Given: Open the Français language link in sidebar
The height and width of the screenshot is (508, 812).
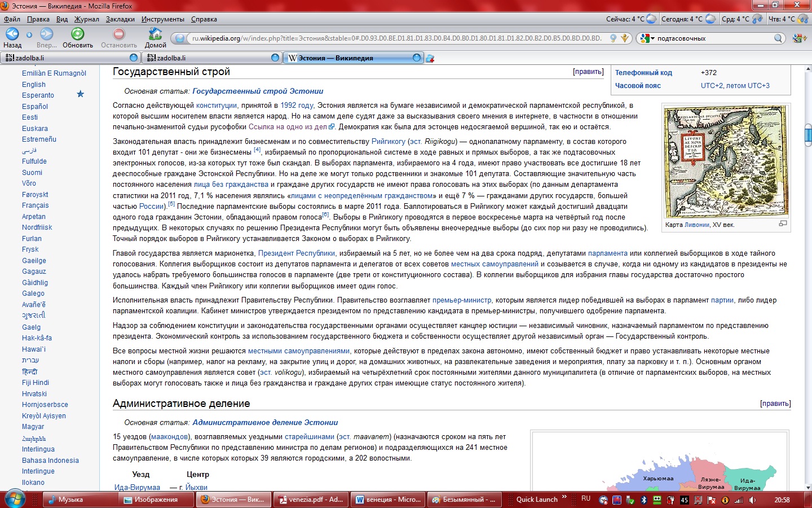Looking at the screenshot, I should pyautogui.click(x=35, y=205).
